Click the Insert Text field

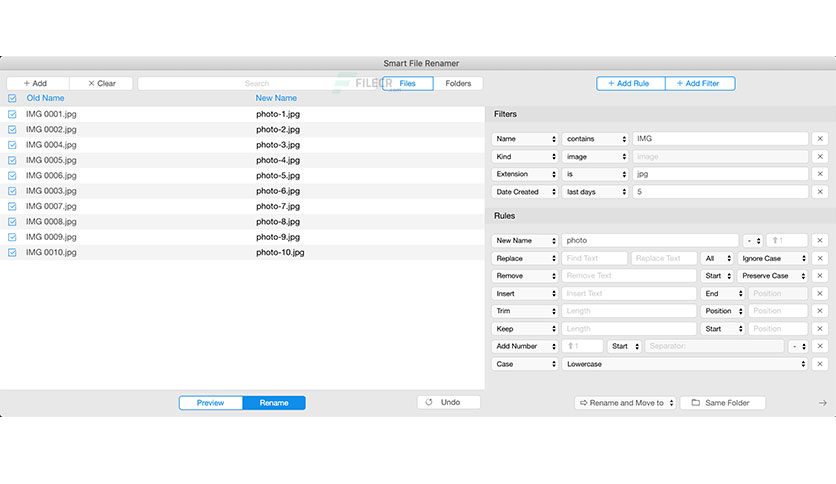(x=629, y=294)
